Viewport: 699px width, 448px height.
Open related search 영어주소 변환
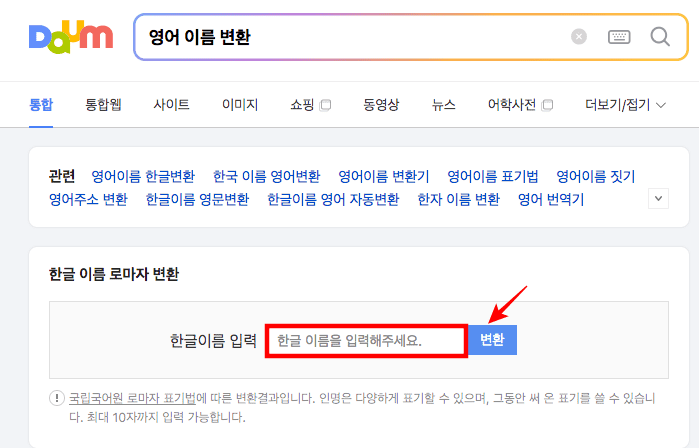tap(88, 199)
